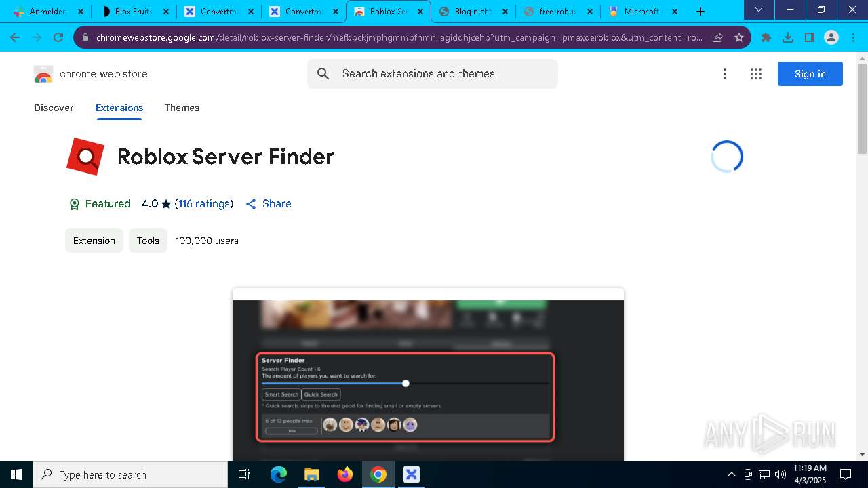The width and height of the screenshot is (868, 488).
Task: Reload the current page
Action: (58, 37)
